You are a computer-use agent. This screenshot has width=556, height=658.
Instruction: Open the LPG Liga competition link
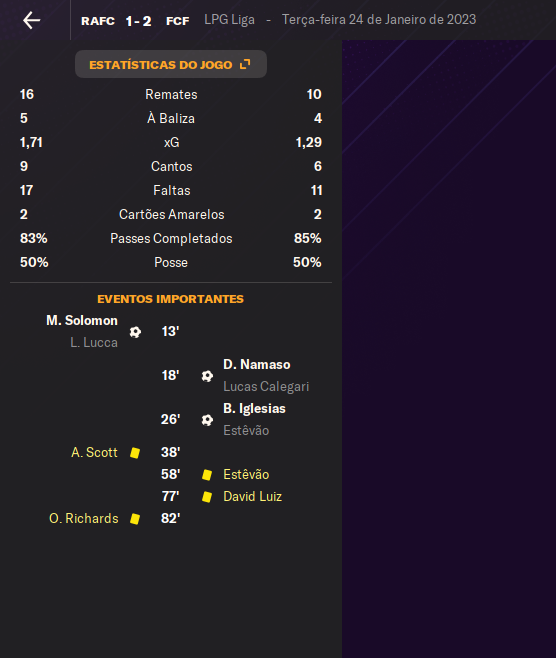(x=230, y=20)
